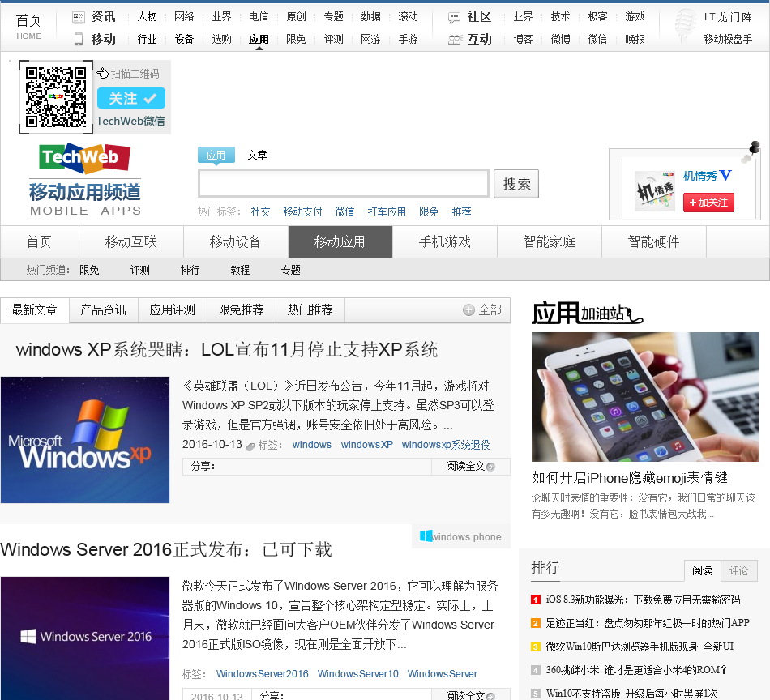
Task: Open ranked item 1 about iOS 8.3
Action: [643, 600]
